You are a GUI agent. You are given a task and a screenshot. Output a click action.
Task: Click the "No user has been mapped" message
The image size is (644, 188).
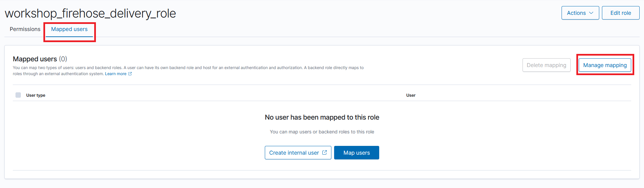(x=322, y=117)
